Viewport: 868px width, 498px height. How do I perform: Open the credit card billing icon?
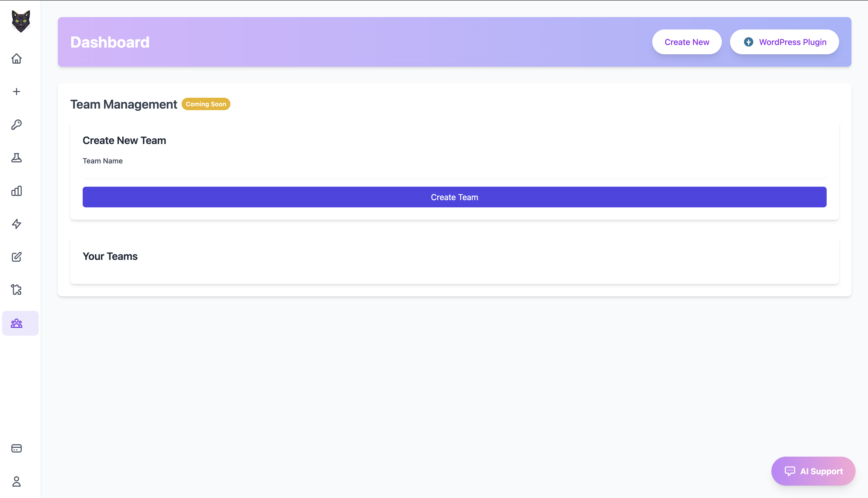tap(16, 448)
